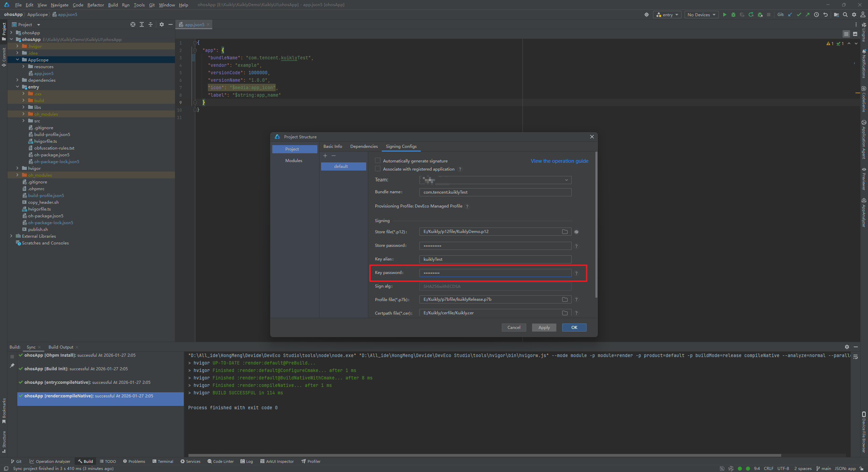
Task: Open Search Everywhere magnifier icon
Action: coord(845,15)
